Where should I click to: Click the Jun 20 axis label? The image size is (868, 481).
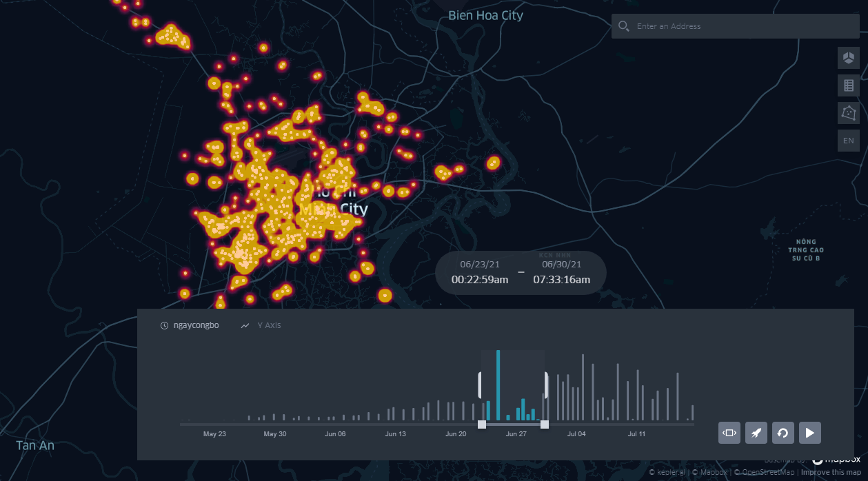[x=456, y=434]
